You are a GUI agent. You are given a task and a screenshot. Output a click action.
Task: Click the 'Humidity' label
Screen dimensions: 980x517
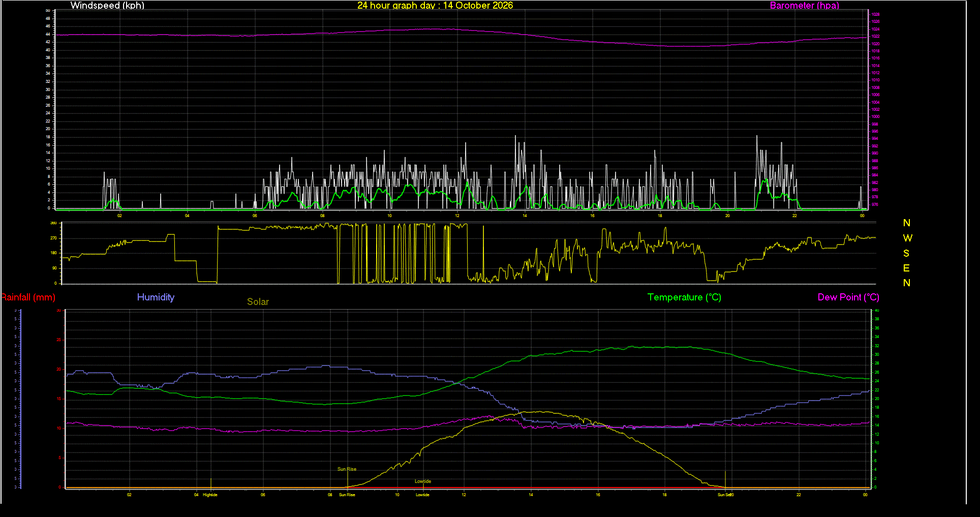156,297
